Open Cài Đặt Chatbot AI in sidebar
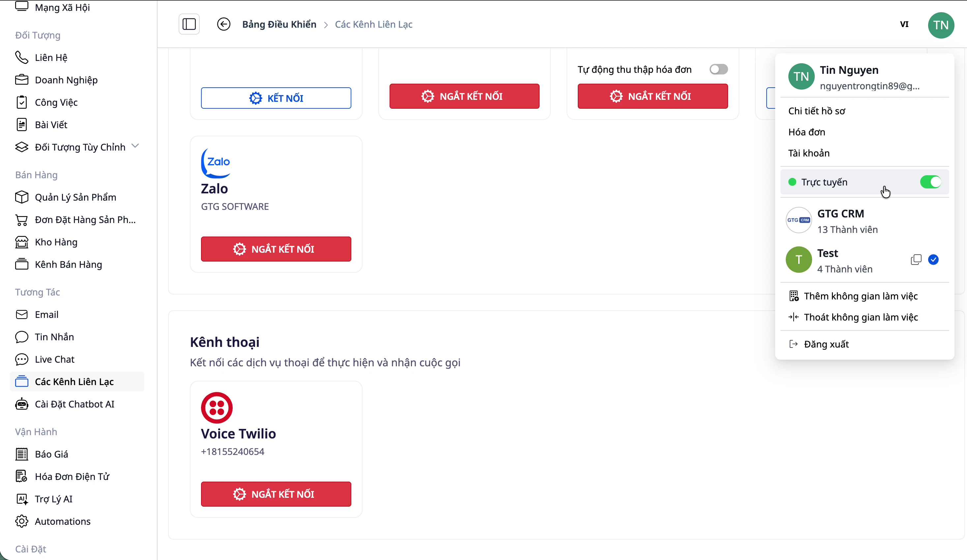 click(x=74, y=404)
